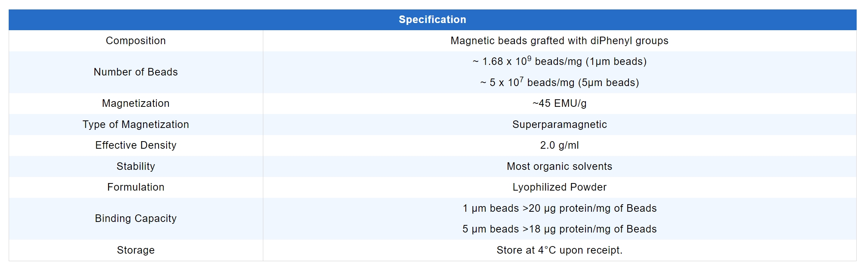Select the Storage row label
Viewport: 868px width, 271px height.
click(x=136, y=250)
